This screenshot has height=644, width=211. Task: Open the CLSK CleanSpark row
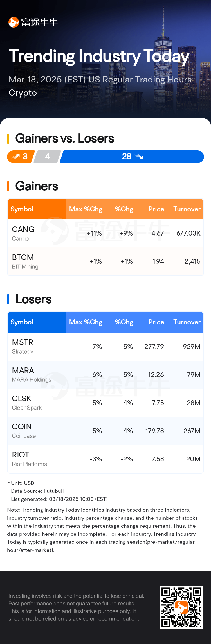click(105, 403)
